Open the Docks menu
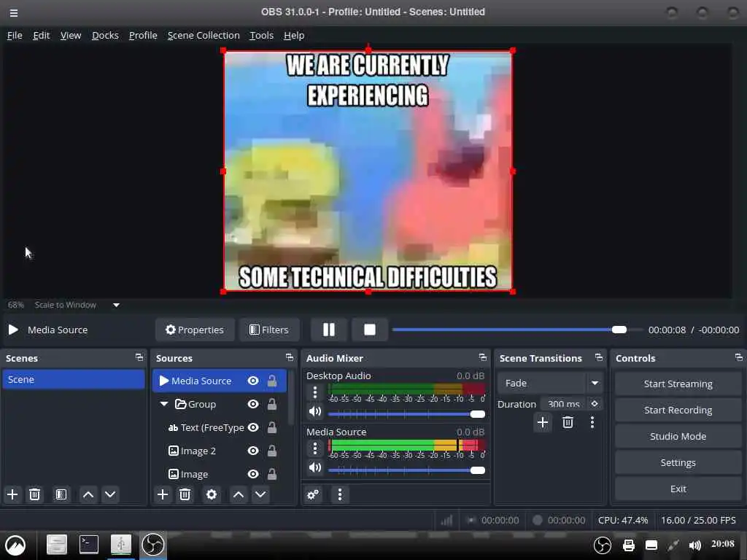The image size is (747, 560). (105, 36)
